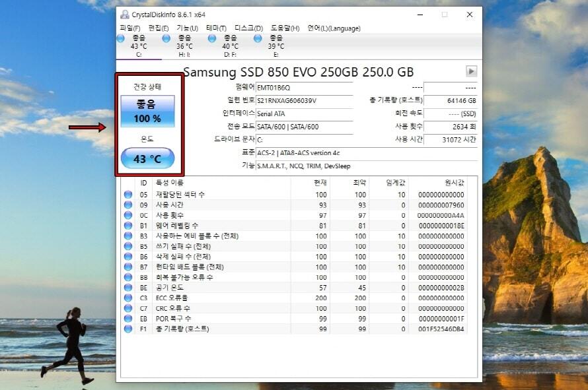588x390 pixels.
Task: Click status icon for B7 런타임 배드 블록
Action: [128, 267]
